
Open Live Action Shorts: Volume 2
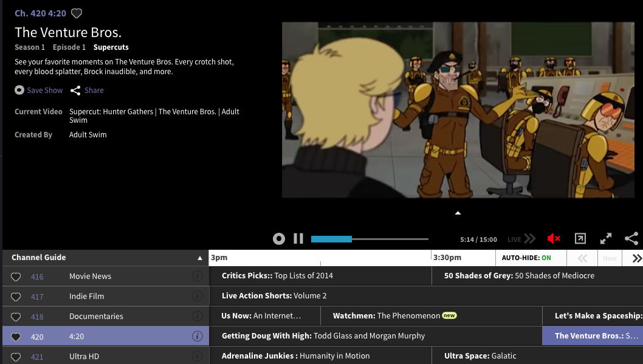point(426,296)
